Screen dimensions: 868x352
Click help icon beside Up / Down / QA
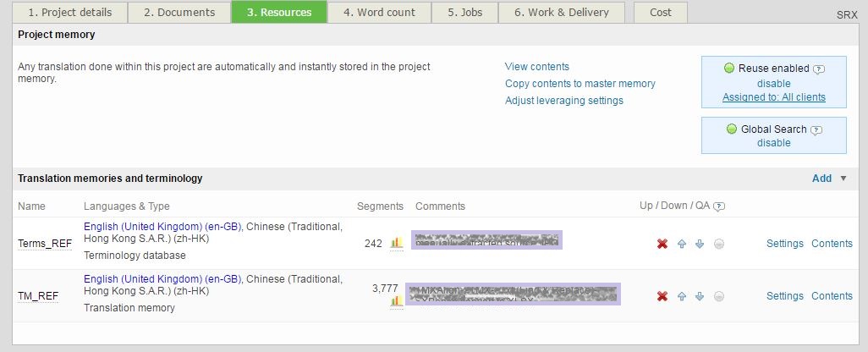click(719, 206)
